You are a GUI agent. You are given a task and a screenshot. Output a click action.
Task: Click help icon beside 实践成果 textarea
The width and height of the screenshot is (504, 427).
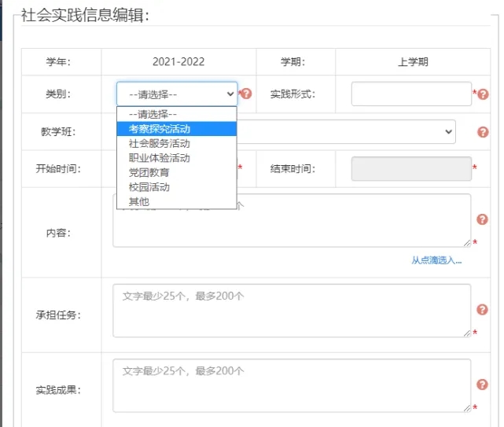click(x=483, y=385)
